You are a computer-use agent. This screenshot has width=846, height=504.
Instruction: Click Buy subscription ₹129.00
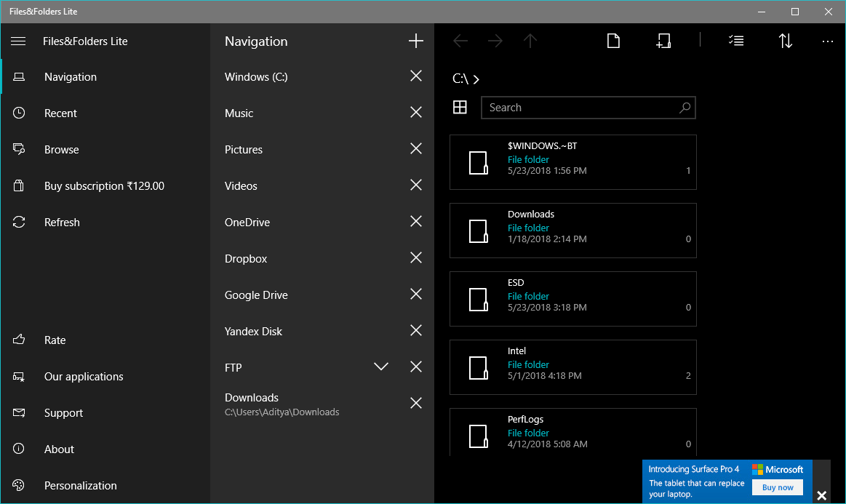click(x=104, y=186)
